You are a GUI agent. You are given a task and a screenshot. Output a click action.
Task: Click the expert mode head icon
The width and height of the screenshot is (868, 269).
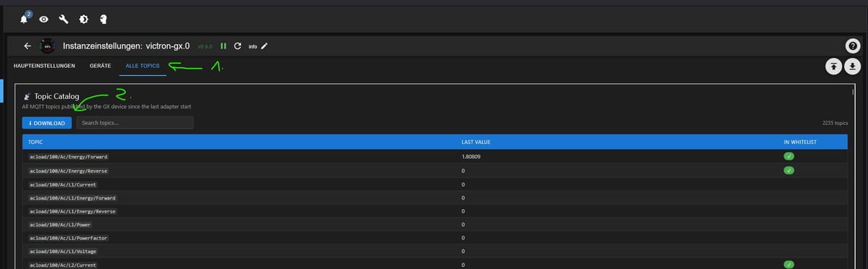(x=103, y=19)
